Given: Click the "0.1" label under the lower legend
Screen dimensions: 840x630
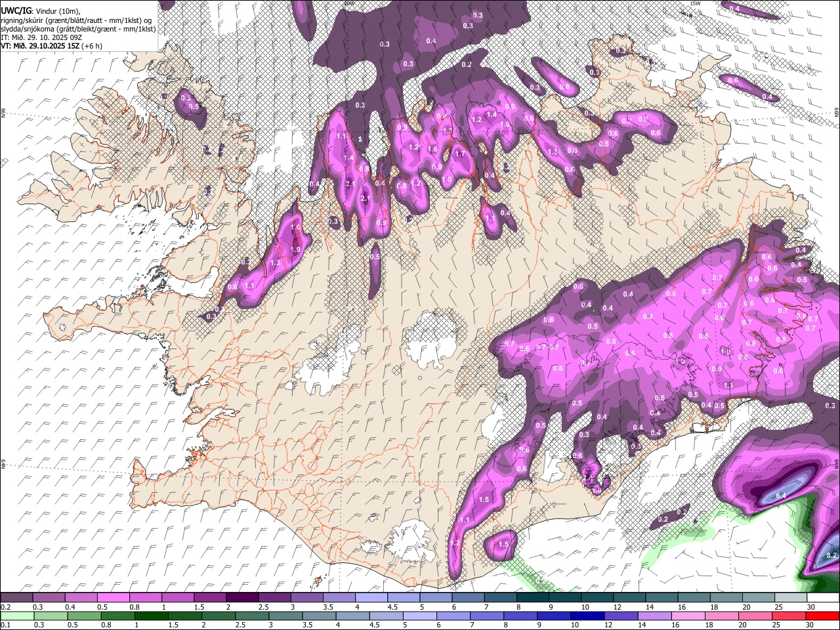Looking at the screenshot, I should click(5, 625).
